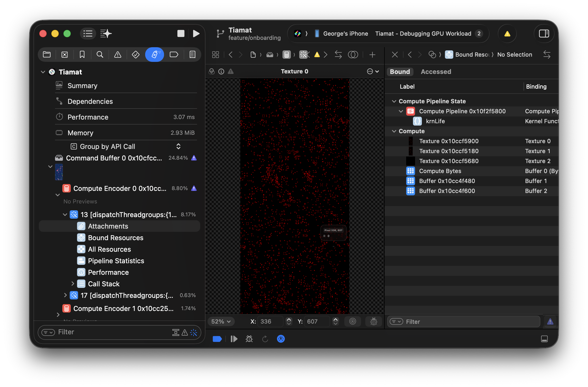
Task: Select the Bound tab
Action: (400, 72)
